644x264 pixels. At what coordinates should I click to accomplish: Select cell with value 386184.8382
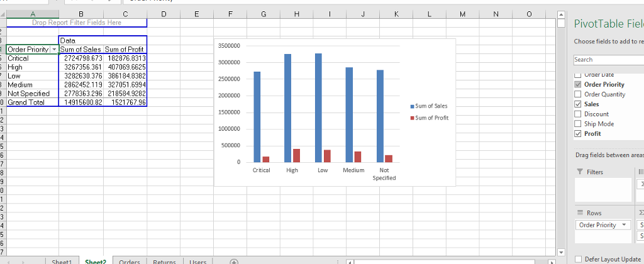125,76
